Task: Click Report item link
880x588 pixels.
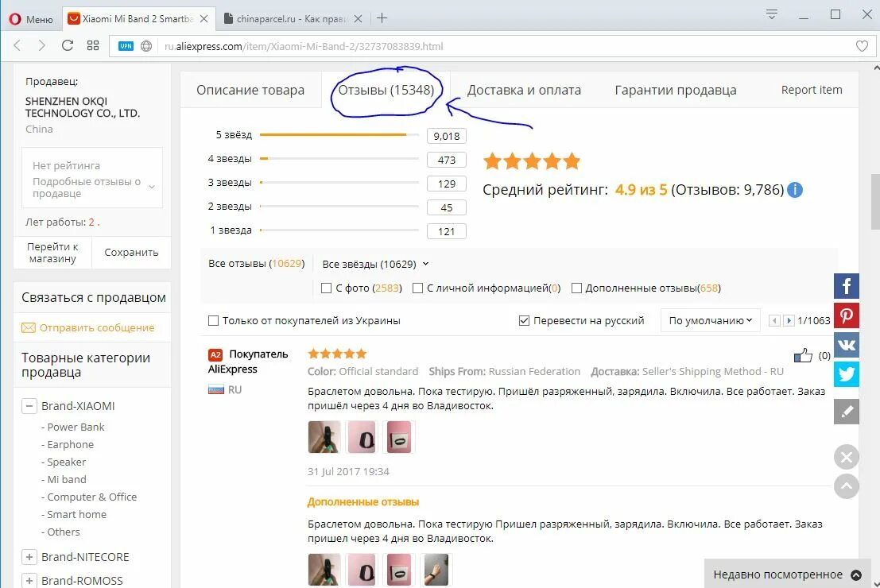Action: [x=812, y=90]
